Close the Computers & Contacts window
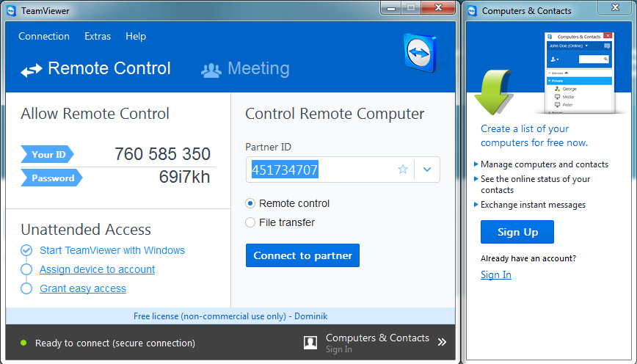The image size is (637, 364). (x=615, y=7)
